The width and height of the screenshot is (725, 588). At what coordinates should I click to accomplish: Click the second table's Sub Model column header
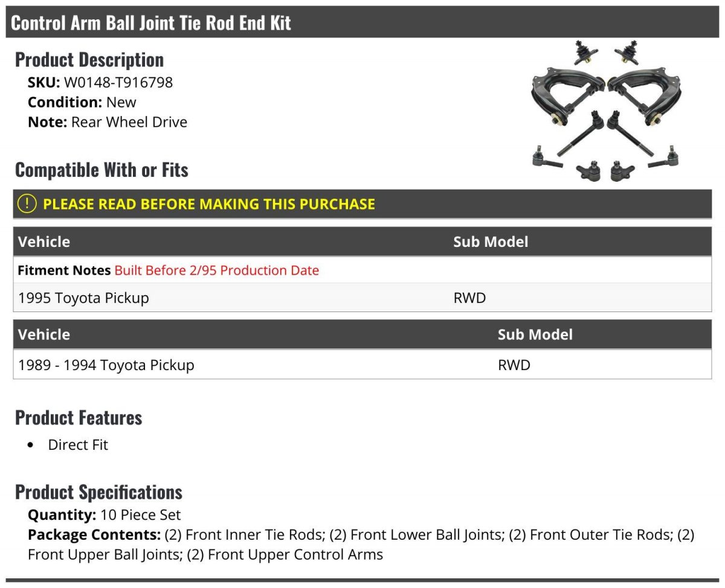coord(535,334)
